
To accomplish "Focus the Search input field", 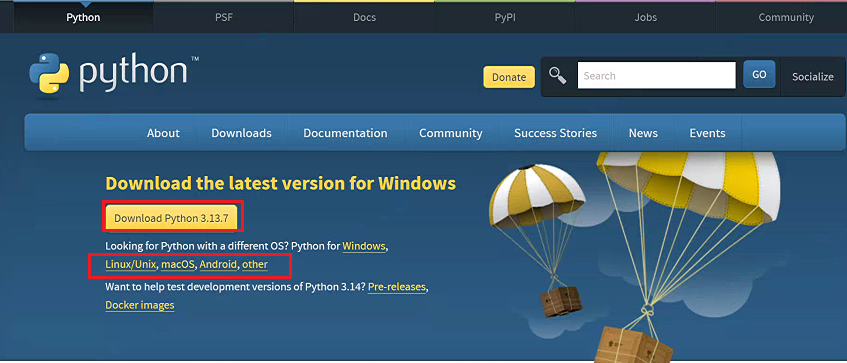I will point(656,76).
